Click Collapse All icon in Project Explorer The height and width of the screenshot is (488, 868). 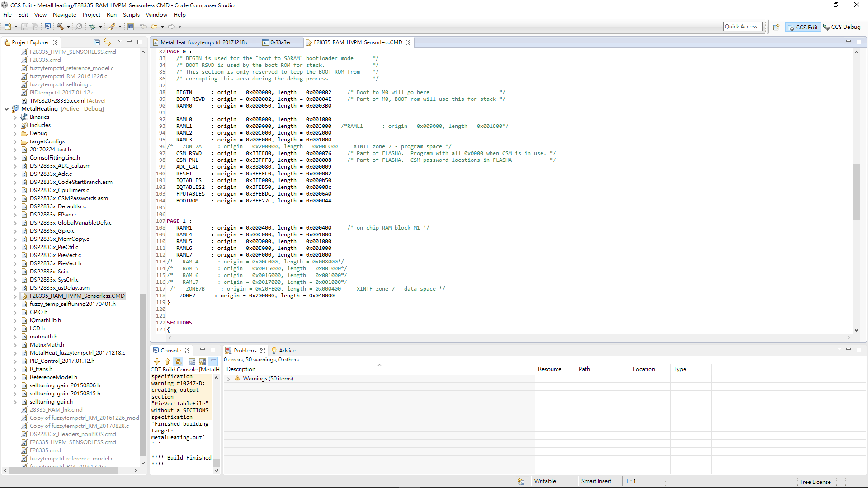(x=97, y=42)
